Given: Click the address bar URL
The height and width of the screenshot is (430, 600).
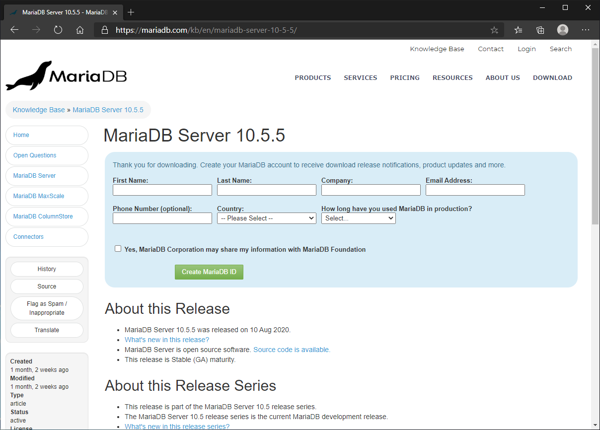Looking at the screenshot, I should click(206, 30).
